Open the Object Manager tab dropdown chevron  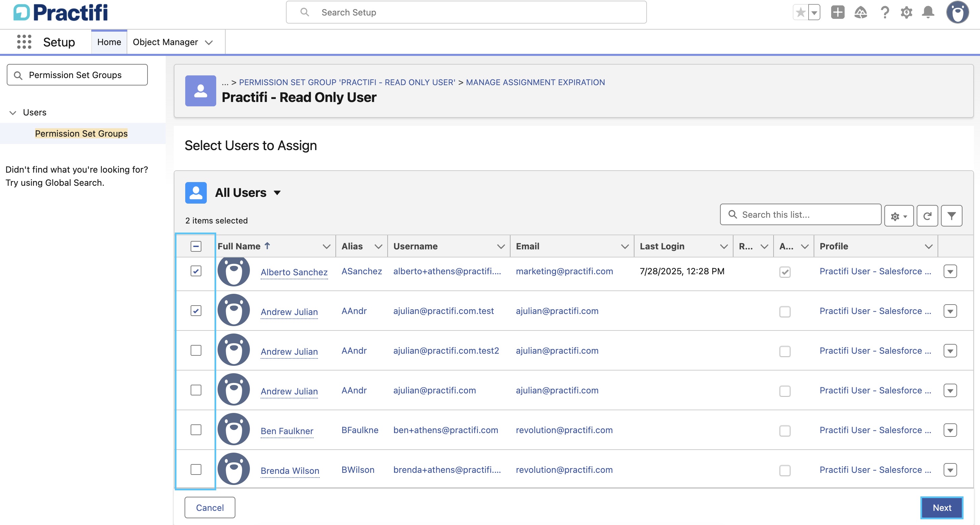click(208, 42)
